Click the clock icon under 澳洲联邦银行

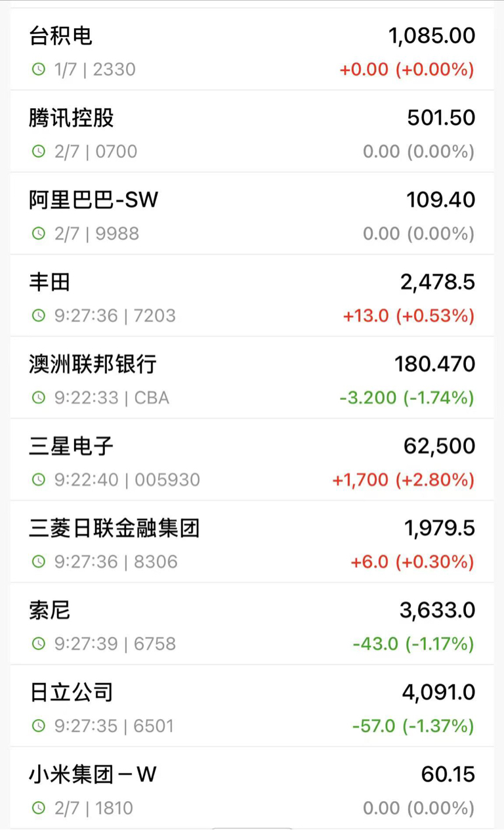coord(39,398)
